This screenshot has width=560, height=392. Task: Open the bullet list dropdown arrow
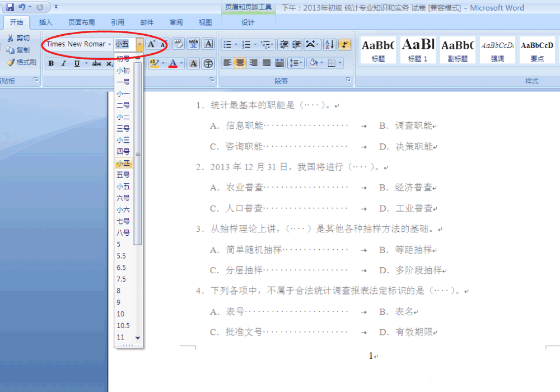tap(236, 44)
